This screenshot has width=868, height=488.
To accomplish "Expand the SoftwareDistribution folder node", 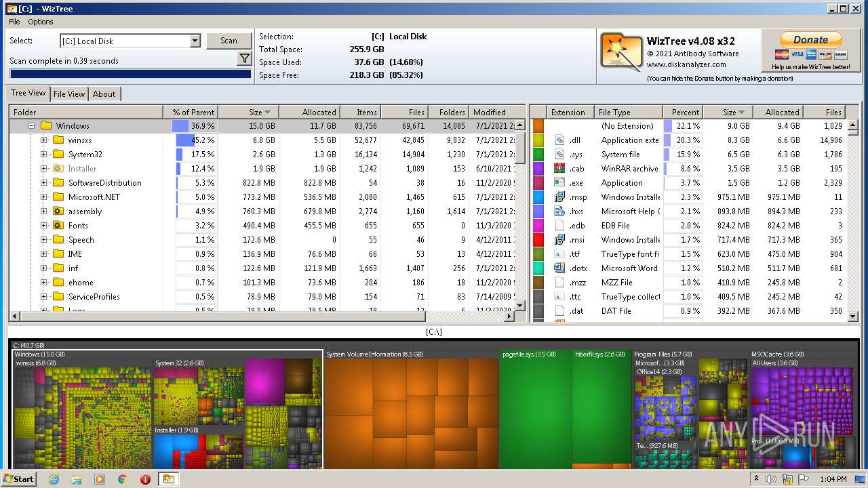I will (x=44, y=183).
